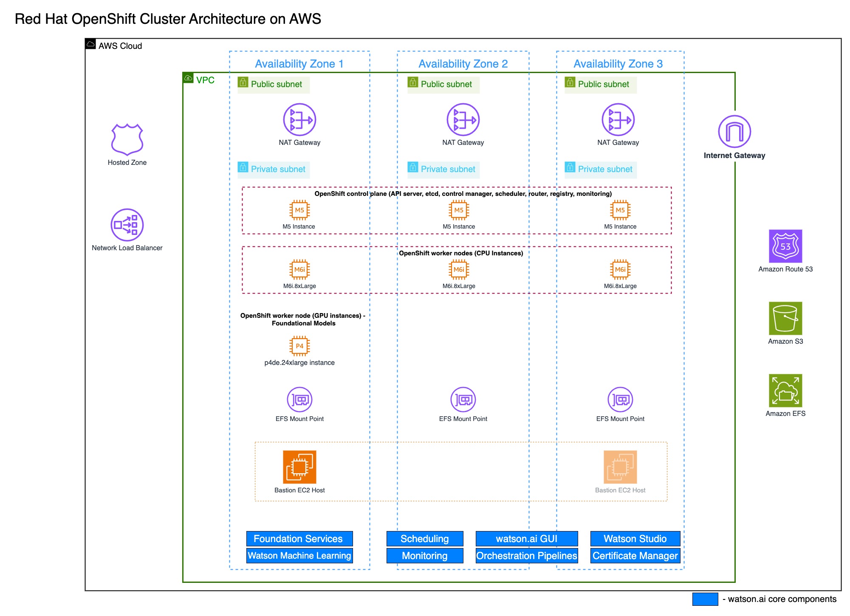The height and width of the screenshot is (616, 850).
Task: Click the Private subnet lock icon in Zone 1
Action: point(243,167)
